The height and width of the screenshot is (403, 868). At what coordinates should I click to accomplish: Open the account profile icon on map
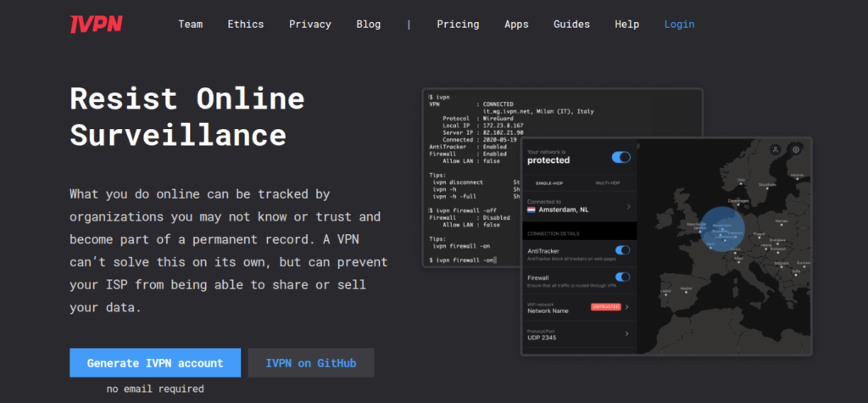click(775, 149)
